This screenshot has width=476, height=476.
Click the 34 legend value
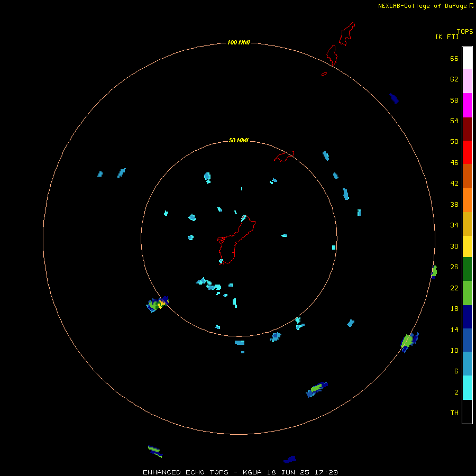(x=454, y=225)
